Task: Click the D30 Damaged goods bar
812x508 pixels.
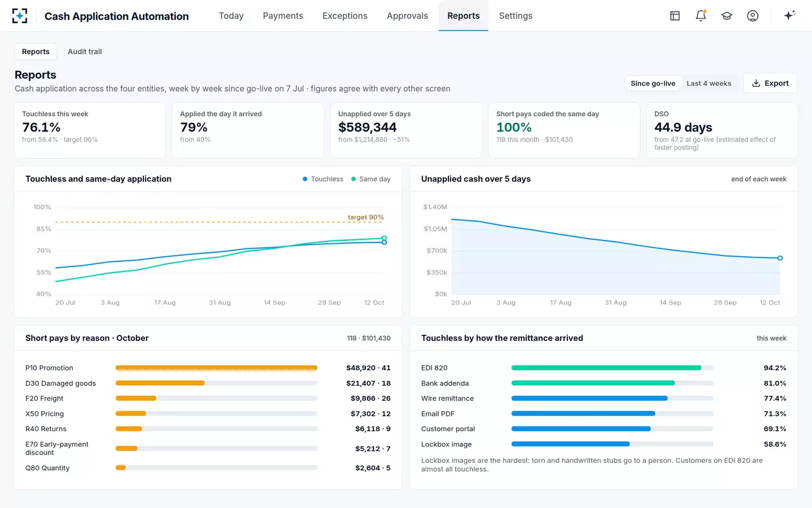Action: (217, 383)
